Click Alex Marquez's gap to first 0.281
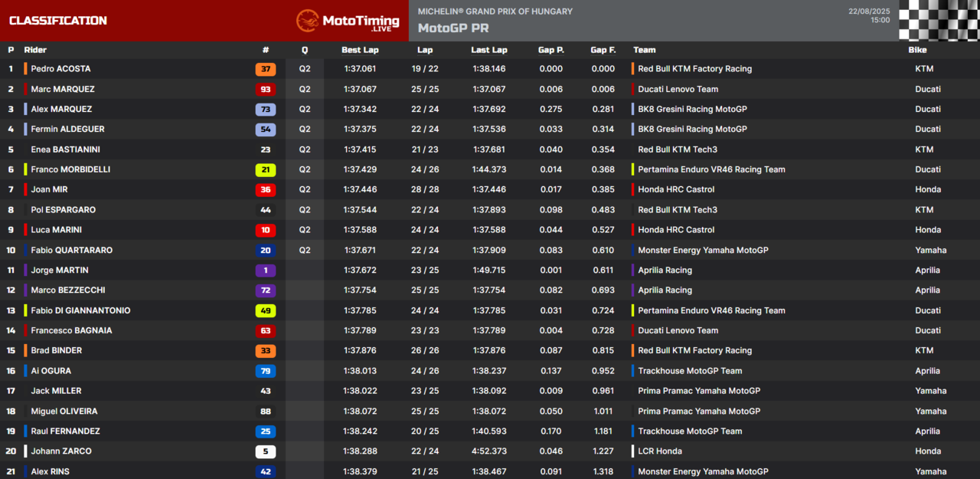This screenshot has width=980, height=479. (603, 110)
